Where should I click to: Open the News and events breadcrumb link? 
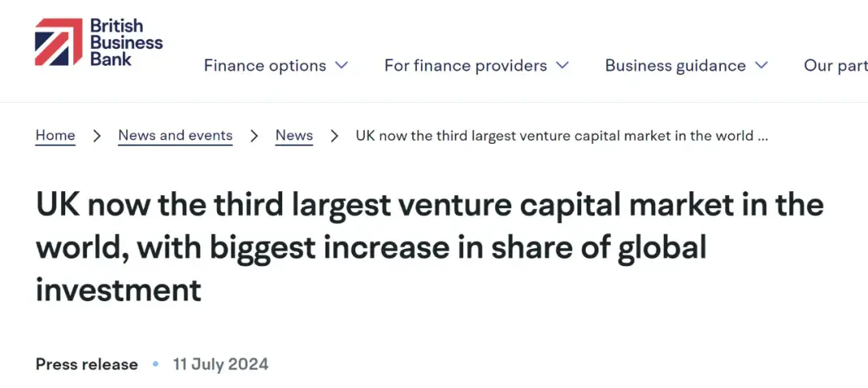[x=175, y=136]
